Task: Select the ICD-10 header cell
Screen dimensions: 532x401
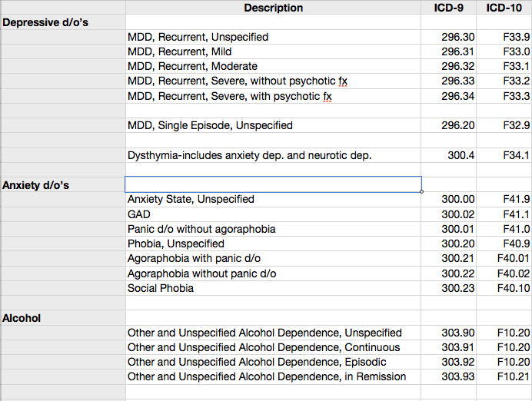Action: tap(504, 8)
